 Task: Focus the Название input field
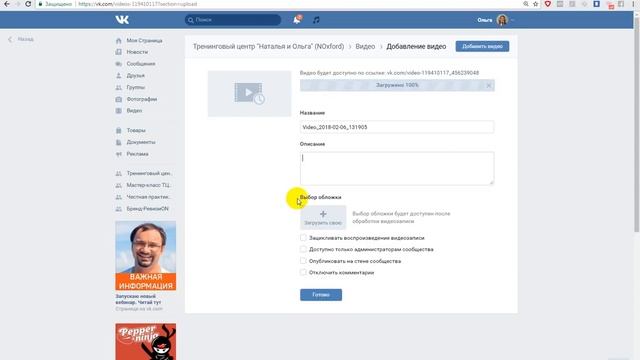(397, 127)
